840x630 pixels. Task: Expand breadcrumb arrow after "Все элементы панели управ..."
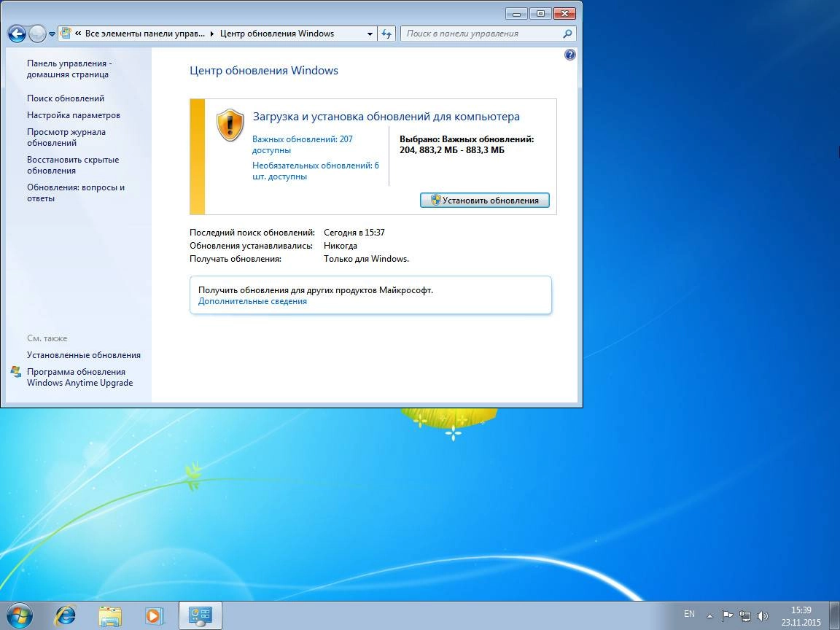tap(212, 34)
